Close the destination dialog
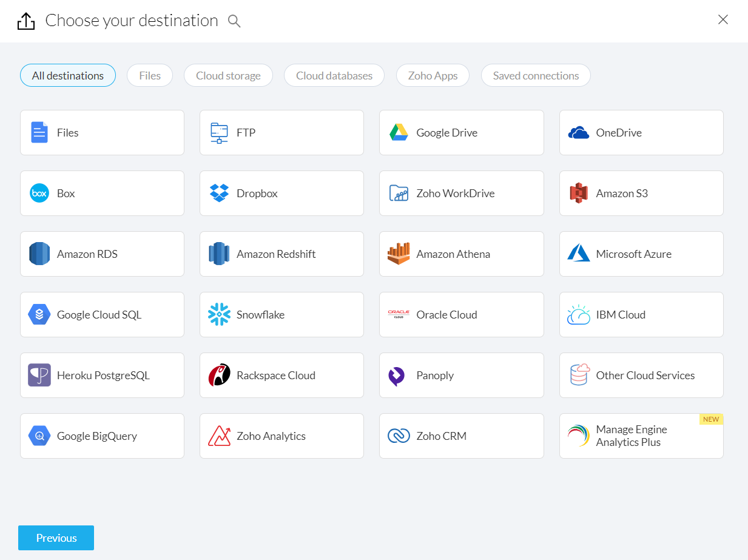748x560 pixels. point(723,19)
